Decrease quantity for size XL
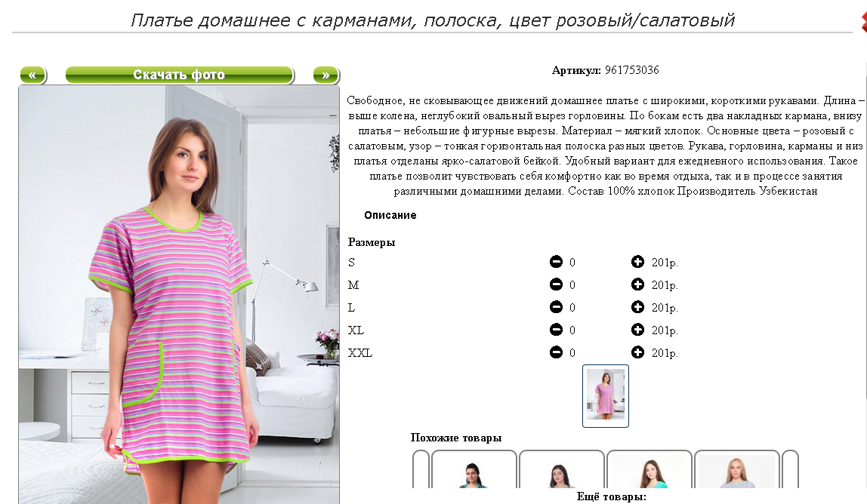Viewport: 867px width, 504px height. 556,330
